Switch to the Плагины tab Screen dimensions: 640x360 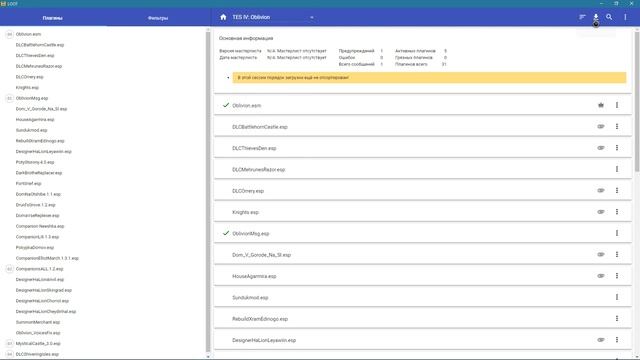(x=53, y=18)
